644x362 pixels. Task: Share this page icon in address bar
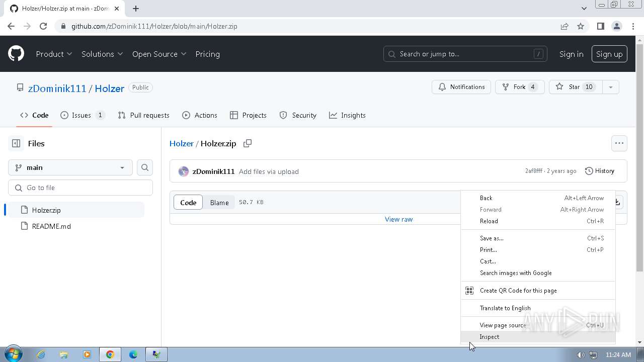(565, 26)
